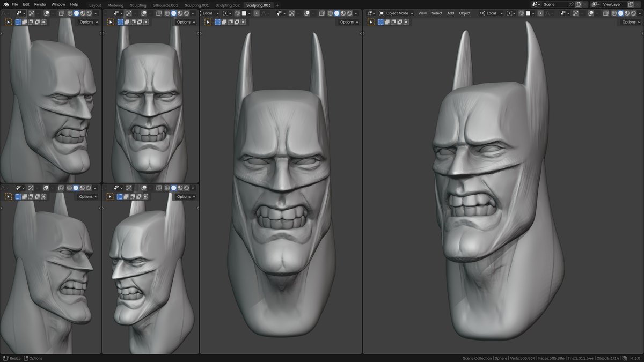Open the View menu in right viewport

point(422,13)
